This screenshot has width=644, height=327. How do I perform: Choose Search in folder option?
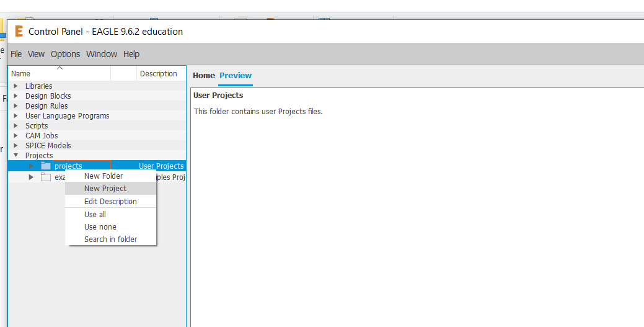point(110,239)
